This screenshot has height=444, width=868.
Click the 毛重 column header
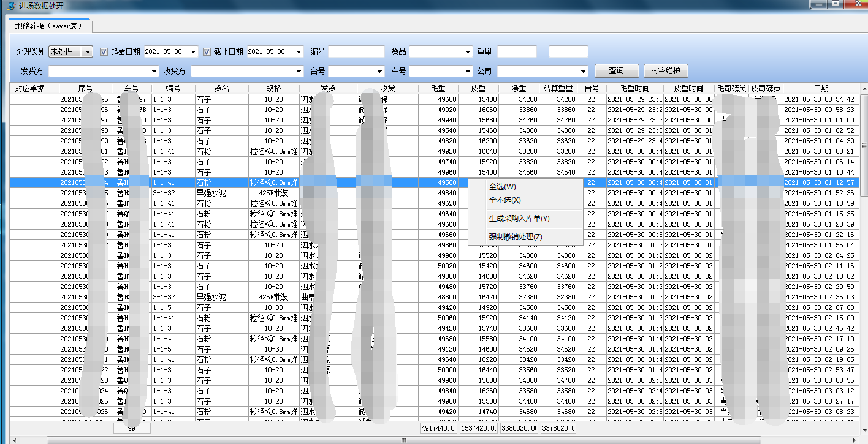[436, 89]
